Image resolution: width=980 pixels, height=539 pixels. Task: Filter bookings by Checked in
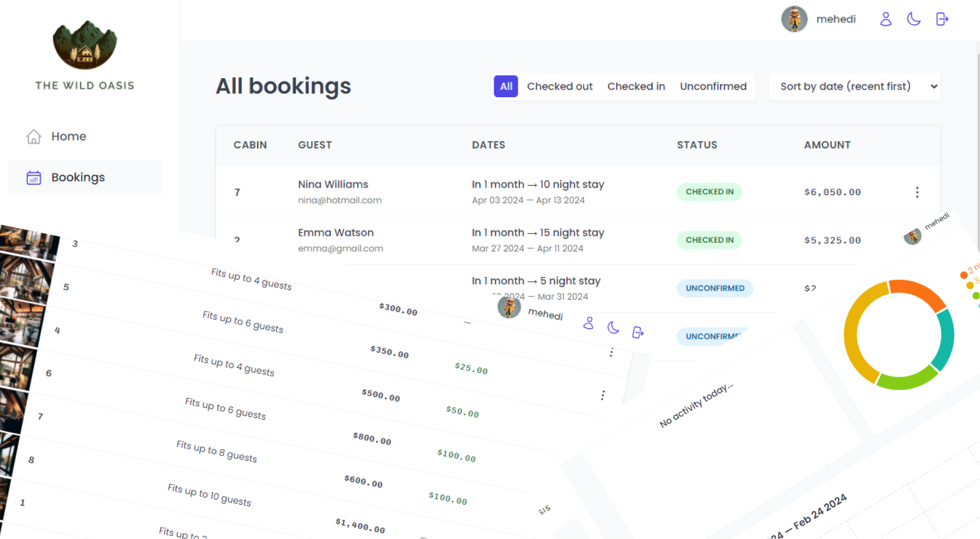point(635,86)
